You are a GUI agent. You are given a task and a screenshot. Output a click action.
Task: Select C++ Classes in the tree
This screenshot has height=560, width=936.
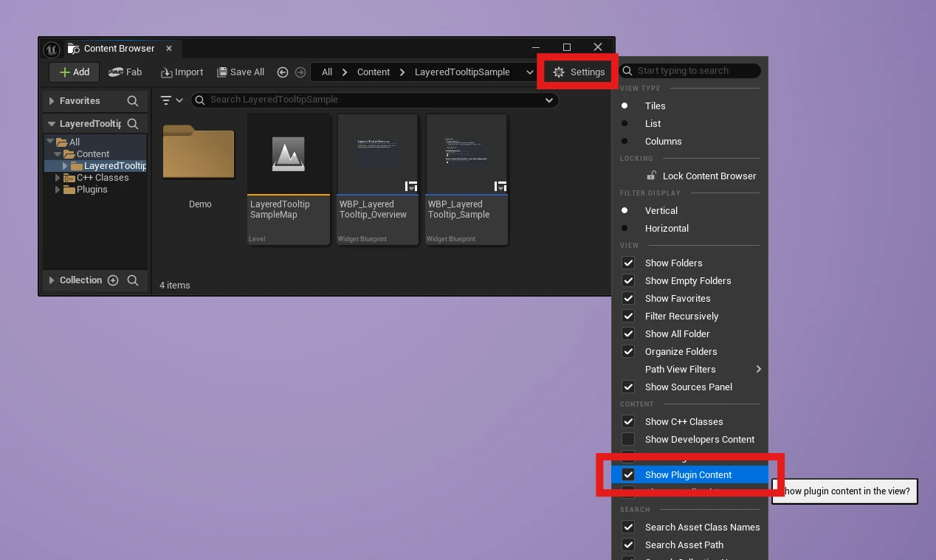coord(102,178)
